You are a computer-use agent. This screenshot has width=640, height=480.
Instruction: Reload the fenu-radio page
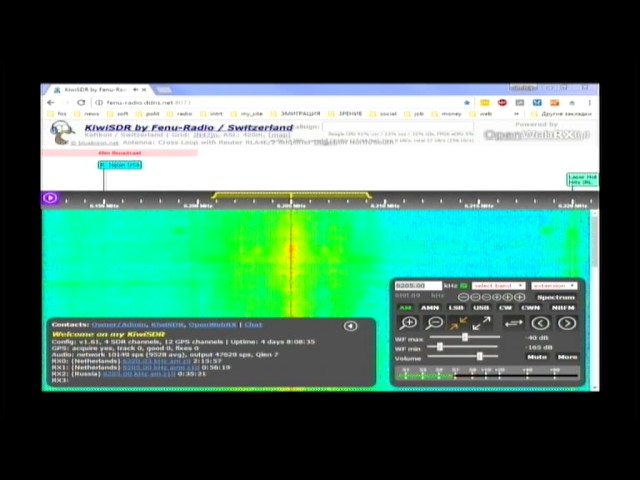[81, 102]
